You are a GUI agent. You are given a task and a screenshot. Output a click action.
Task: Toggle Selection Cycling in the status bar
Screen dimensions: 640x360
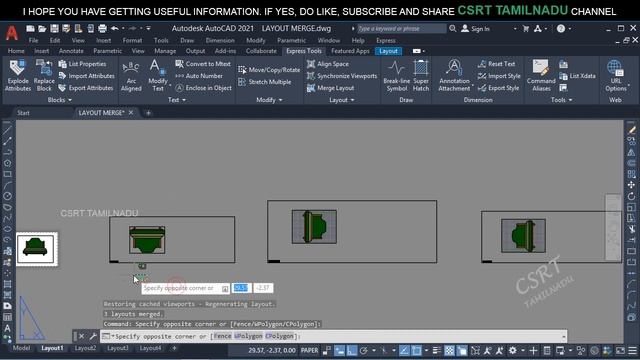pos(462,351)
